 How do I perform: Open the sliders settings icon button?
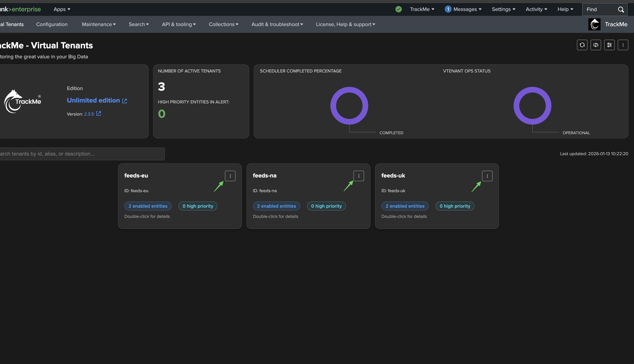(609, 45)
